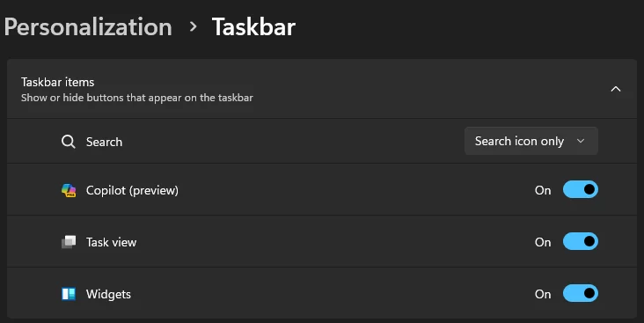Switch off the Widgets toggle
Screen dimensions: 644x323
pos(581,293)
